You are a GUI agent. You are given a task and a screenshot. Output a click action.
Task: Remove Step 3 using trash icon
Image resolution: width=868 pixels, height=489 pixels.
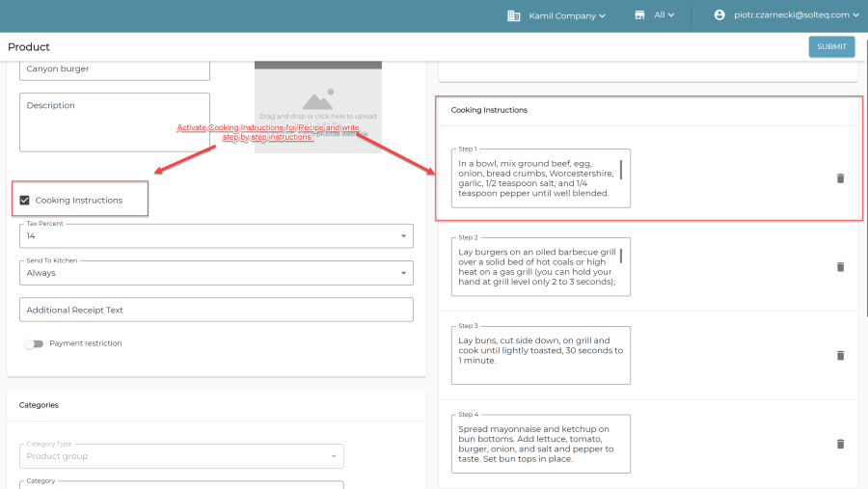click(840, 355)
